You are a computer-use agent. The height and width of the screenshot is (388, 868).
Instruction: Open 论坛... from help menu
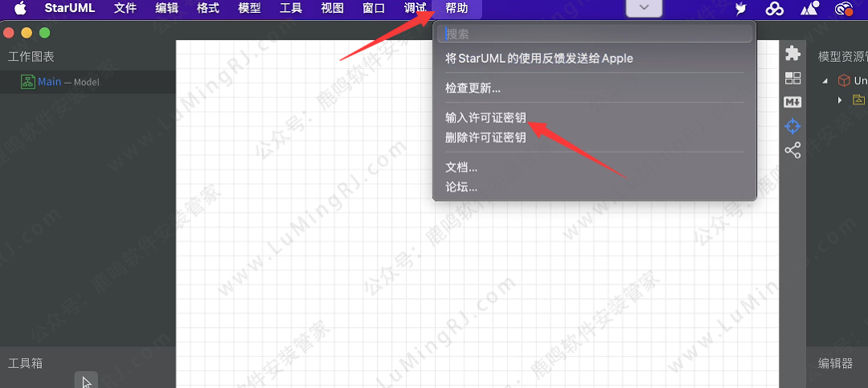(461, 187)
